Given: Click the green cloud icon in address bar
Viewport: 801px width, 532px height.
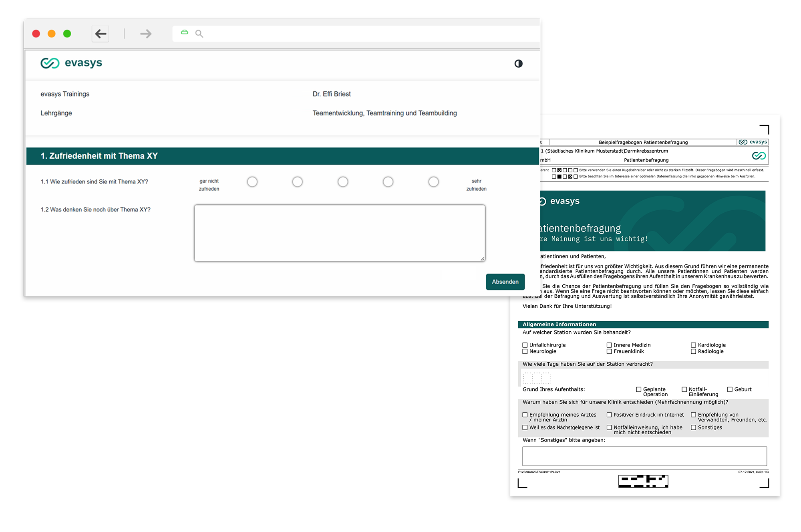Looking at the screenshot, I should coord(184,32).
